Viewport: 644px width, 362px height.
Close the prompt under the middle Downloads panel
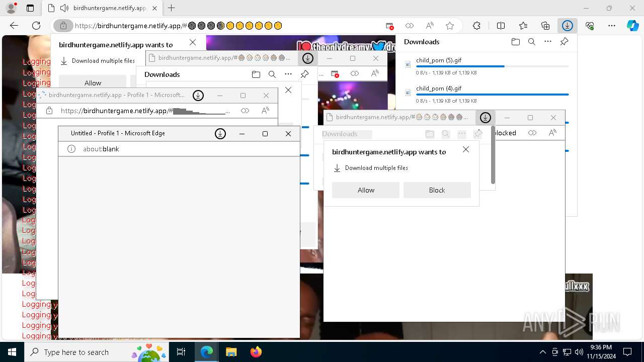point(288,90)
